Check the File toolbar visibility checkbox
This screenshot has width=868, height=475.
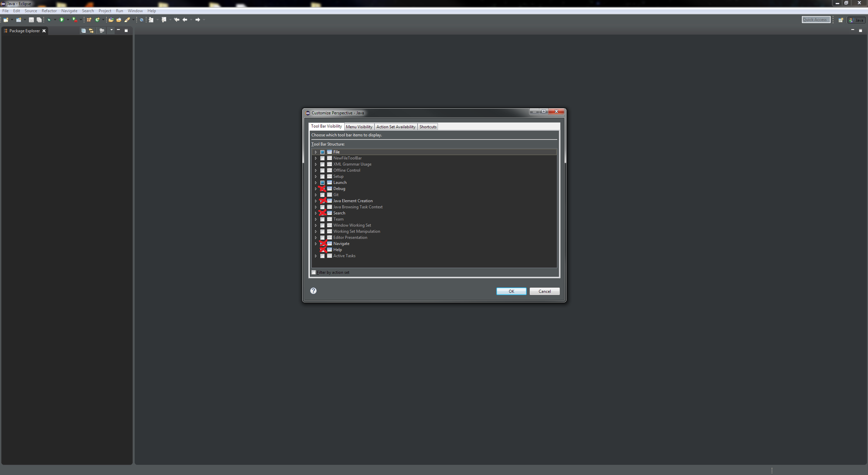coord(322,152)
